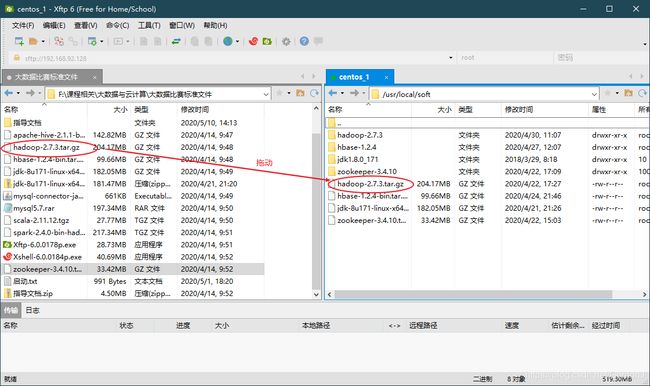
Task: Go to parent folder in local pane
Action: 301,93
